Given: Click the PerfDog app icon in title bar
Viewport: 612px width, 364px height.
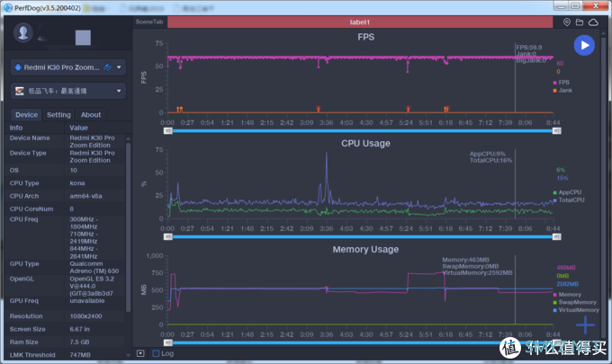Looking at the screenshot, I should (x=8, y=8).
